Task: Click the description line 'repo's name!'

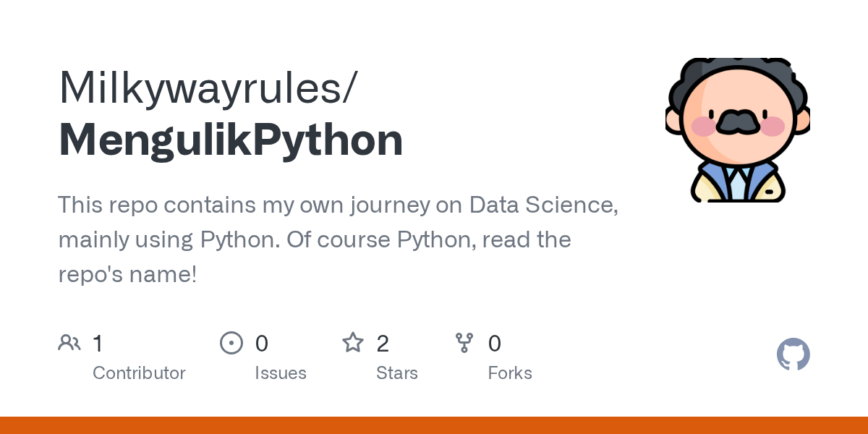Action: (x=127, y=275)
